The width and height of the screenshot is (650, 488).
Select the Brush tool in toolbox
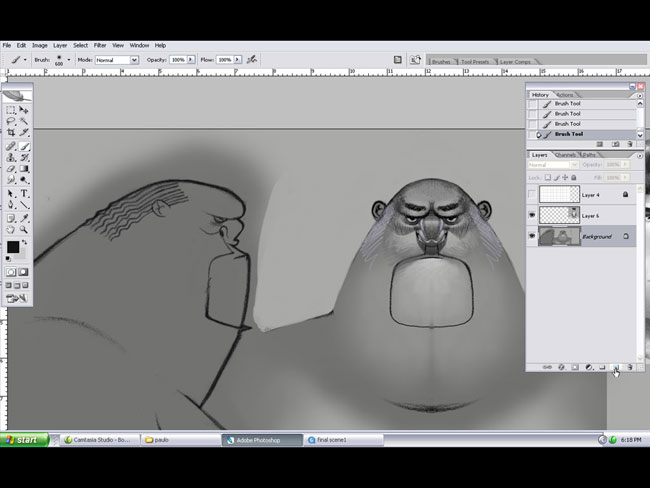tap(24, 145)
